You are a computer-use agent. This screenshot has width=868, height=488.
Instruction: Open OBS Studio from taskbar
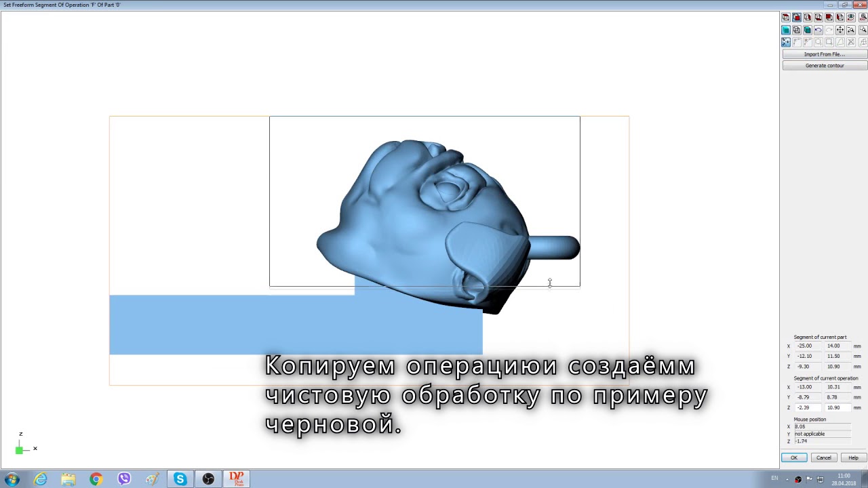pos(208,479)
